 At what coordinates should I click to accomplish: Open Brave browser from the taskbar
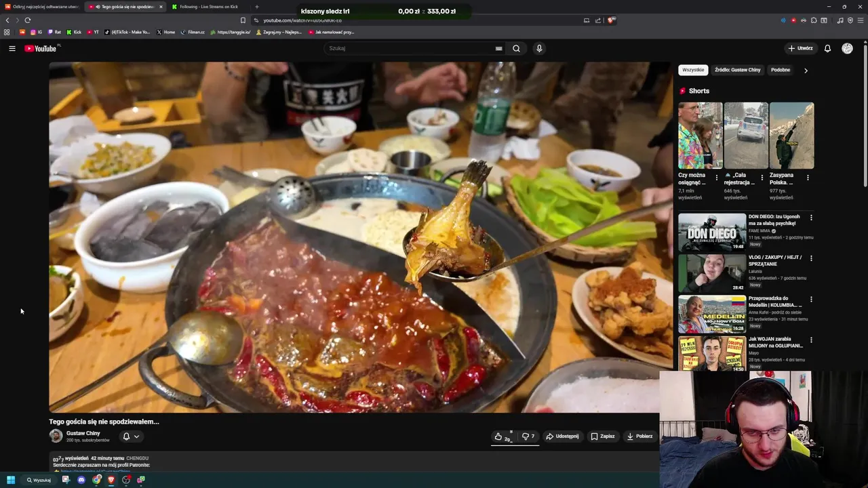pos(111,480)
